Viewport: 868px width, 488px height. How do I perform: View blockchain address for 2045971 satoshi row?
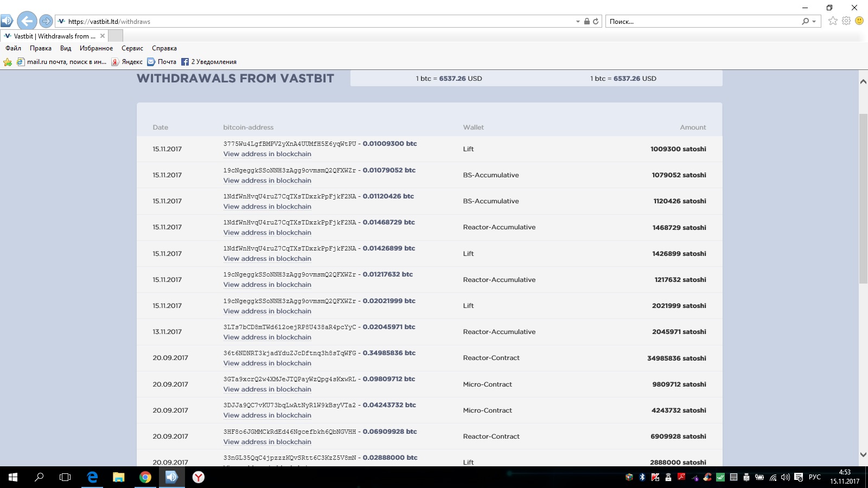tap(267, 337)
